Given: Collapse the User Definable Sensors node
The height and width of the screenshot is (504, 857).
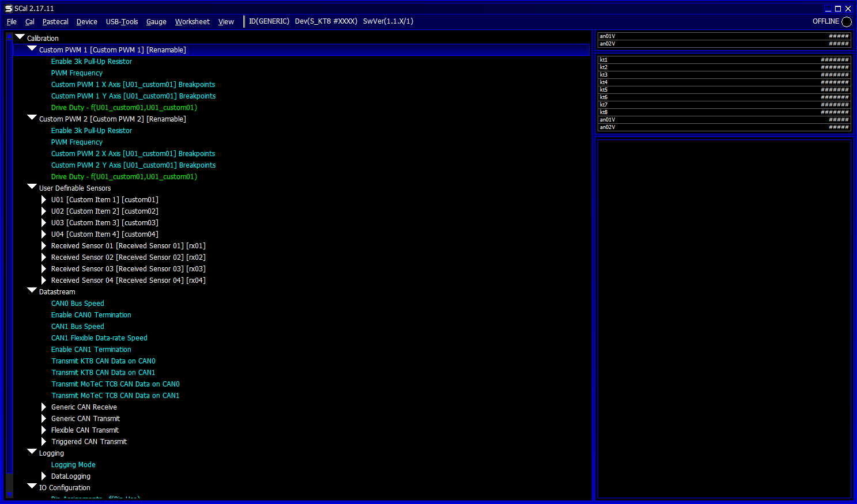Looking at the screenshot, I should pos(32,187).
